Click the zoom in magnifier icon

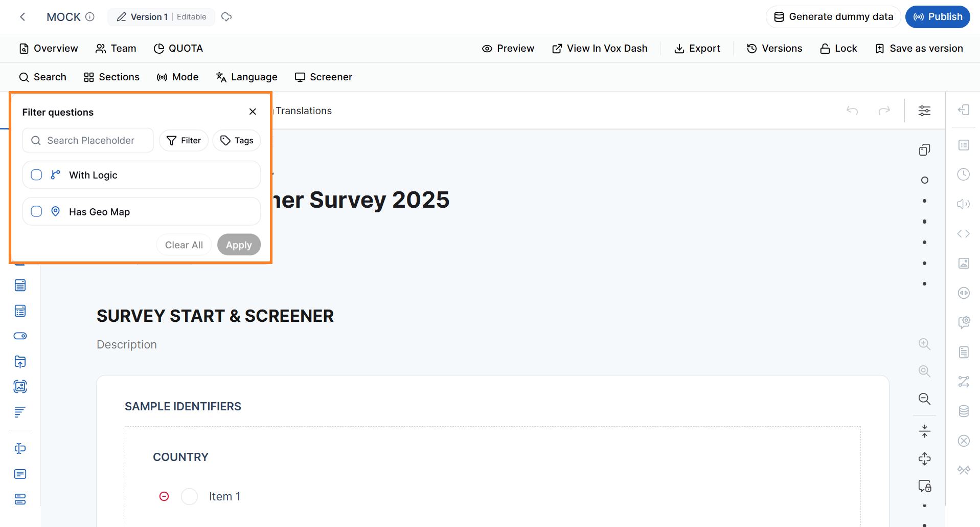point(924,344)
